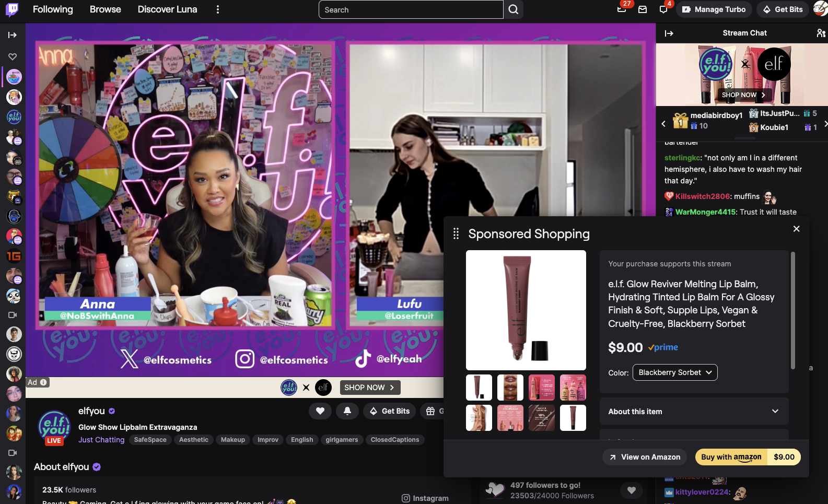
Task: Collapse the Stream Chat panel arrow
Action: pyautogui.click(x=669, y=33)
